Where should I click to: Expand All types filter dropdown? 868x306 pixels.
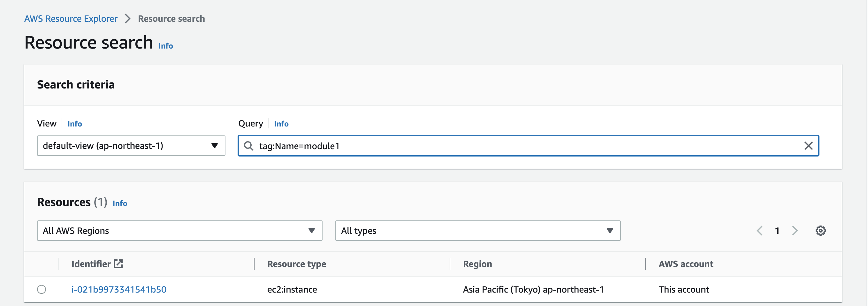(478, 231)
